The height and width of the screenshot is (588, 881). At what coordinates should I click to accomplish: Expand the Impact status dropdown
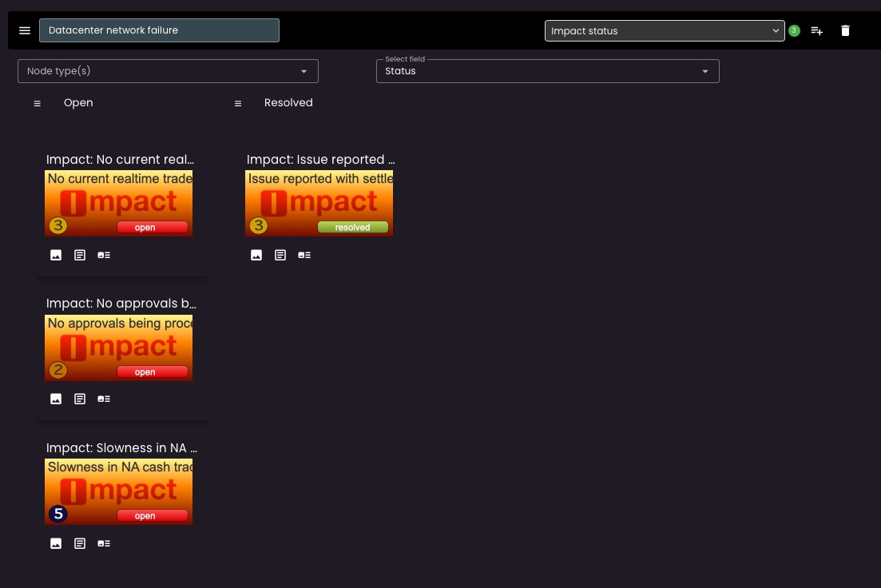coord(665,30)
